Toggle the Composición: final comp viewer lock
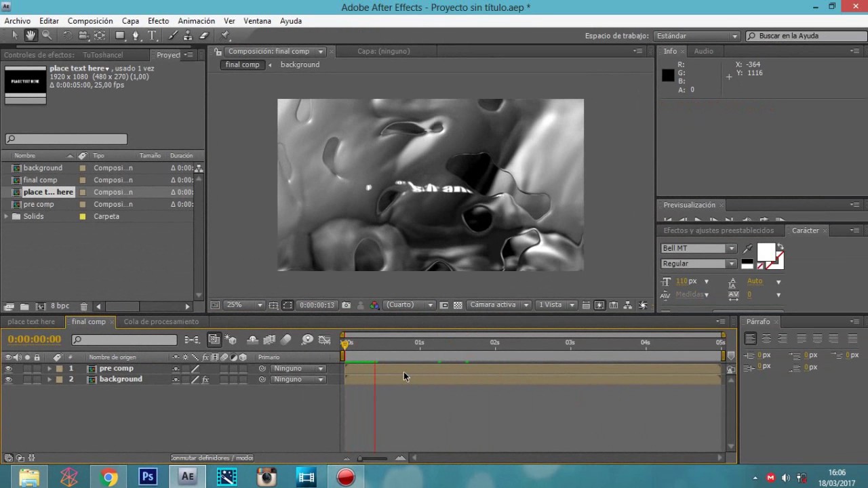Image resolution: width=868 pixels, height=488 pixels. tap(218, 52)
